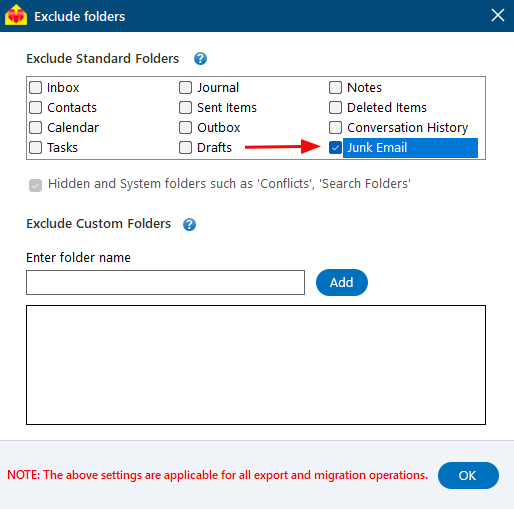Tick the Drafts checkbox
The image size is (514, 509).
185,148
